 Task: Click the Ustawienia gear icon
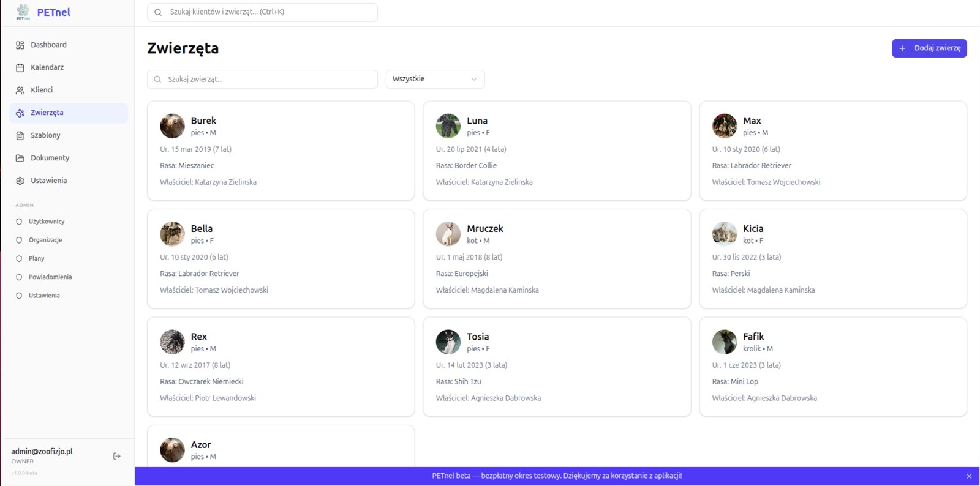20,181
